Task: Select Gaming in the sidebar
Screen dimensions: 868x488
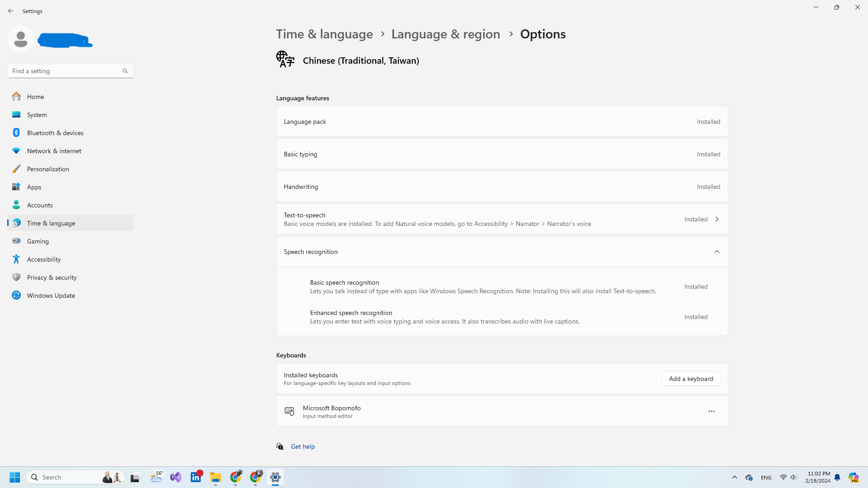Action: click(38, 241)
